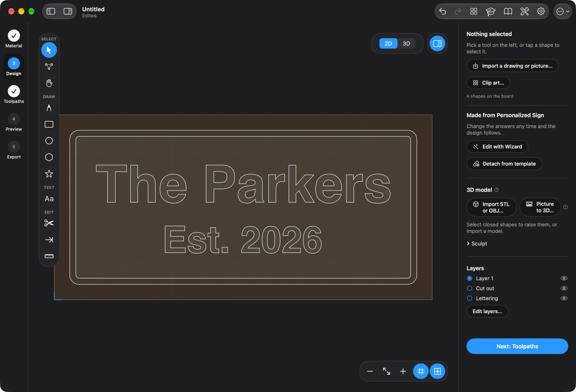Select the Cut out layer radio button

coord(469,288)
